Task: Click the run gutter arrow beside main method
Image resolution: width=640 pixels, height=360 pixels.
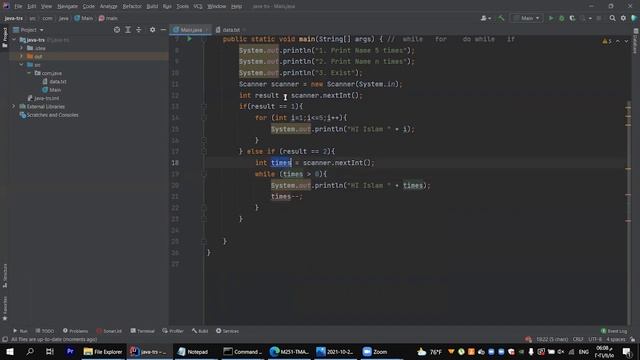Action: pos(189,39)
